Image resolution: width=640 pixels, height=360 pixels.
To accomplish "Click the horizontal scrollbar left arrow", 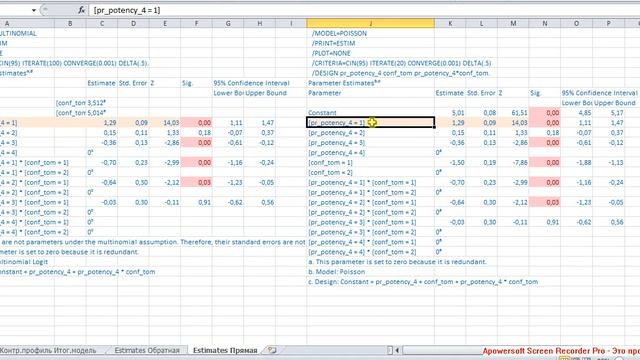I will coord(397,350).
